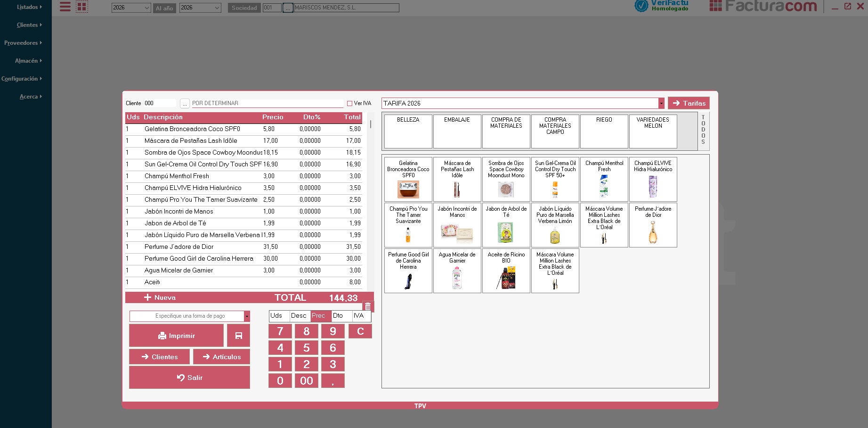Screen dimensions: 868x428
Task: Pick the Champú ELVIVE Hidra Hialurónico tile
Action: click(x=653, y=179)
